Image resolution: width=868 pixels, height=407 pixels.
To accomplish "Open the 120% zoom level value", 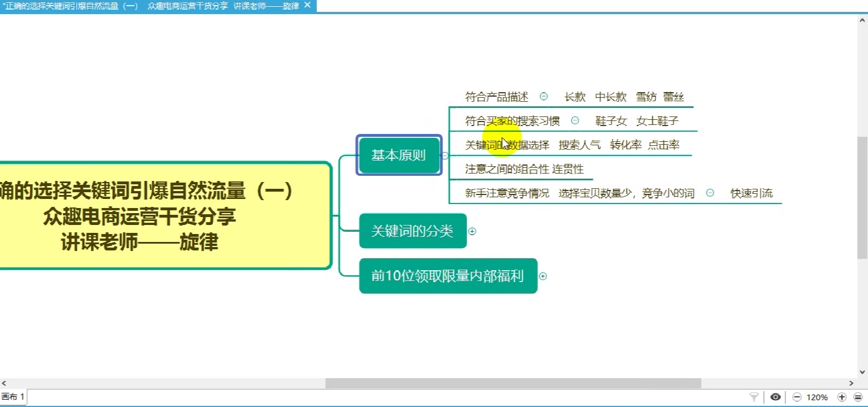I will pyautogui.click(x=818, y=397).
